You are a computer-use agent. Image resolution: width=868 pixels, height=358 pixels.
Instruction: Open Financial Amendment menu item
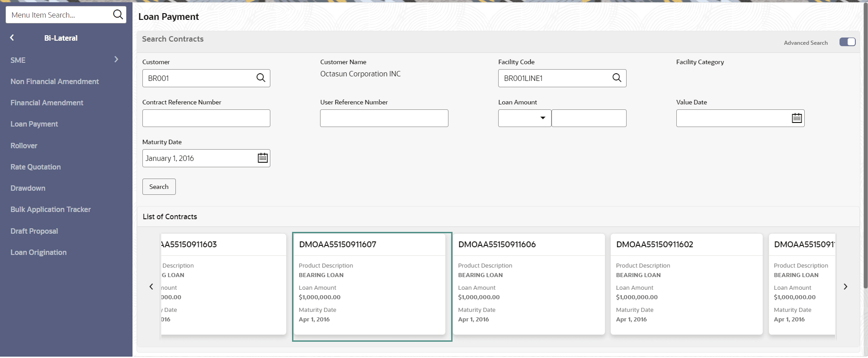(x=47, y=103)
